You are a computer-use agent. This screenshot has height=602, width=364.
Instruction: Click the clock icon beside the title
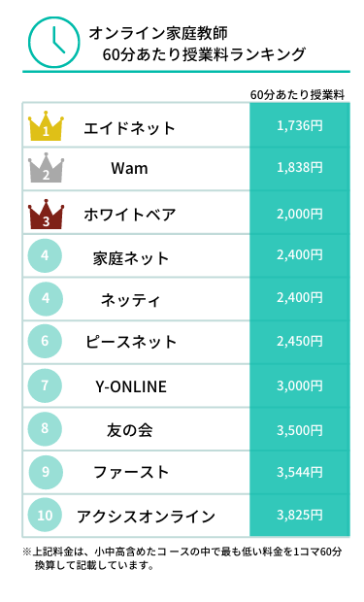coord(54,42)
